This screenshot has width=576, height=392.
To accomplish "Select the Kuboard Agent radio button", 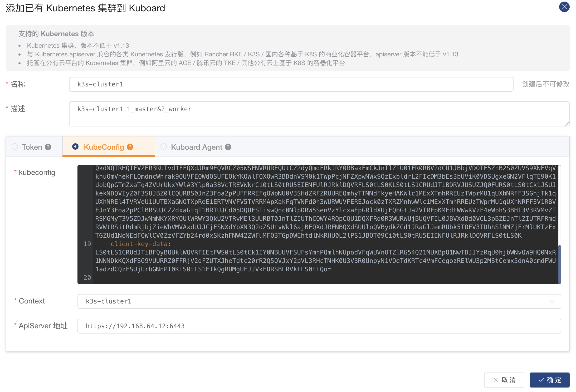I will click(164, 146).
